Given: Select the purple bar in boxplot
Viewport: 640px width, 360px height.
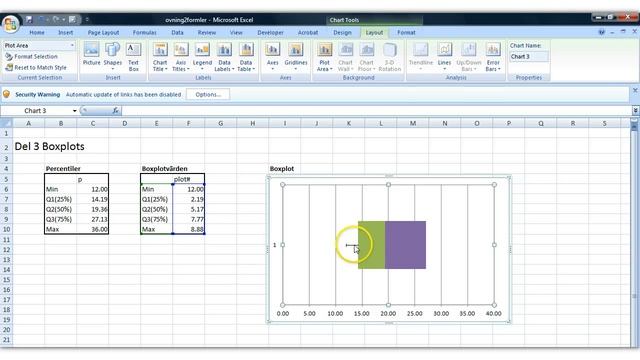Looking at the screenshot, I should coord(405,245).
